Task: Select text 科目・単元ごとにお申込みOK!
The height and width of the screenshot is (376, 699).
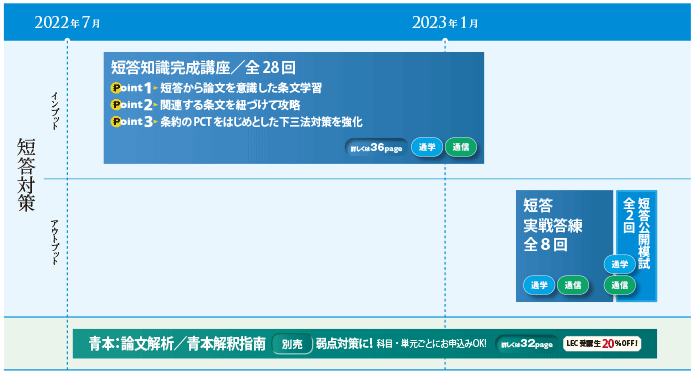Action: (432, 344)
